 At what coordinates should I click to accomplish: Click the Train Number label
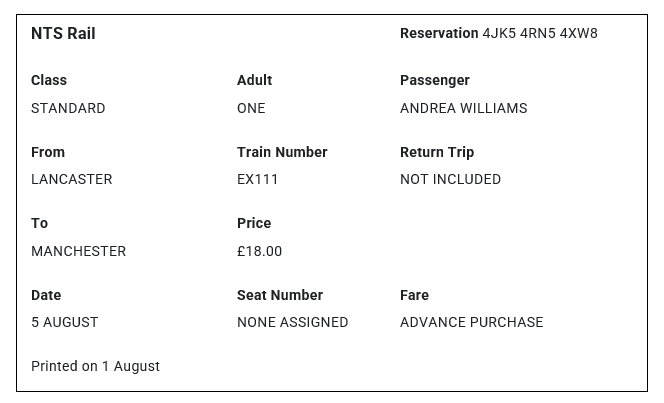click(x=282, y=152)
